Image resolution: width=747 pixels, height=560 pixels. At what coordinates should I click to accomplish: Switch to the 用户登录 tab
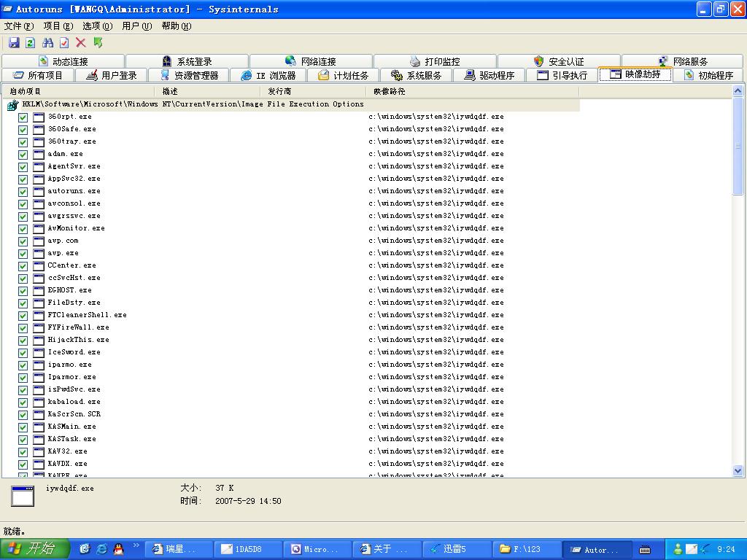(112, 75)
